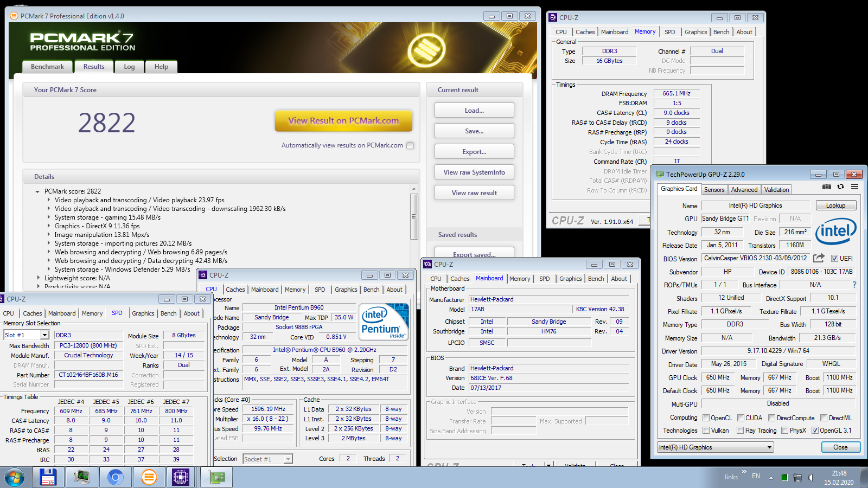Click the scroll-up arrow of Details list
Screen dimensions: 868x488
click(x=414, y=189)
